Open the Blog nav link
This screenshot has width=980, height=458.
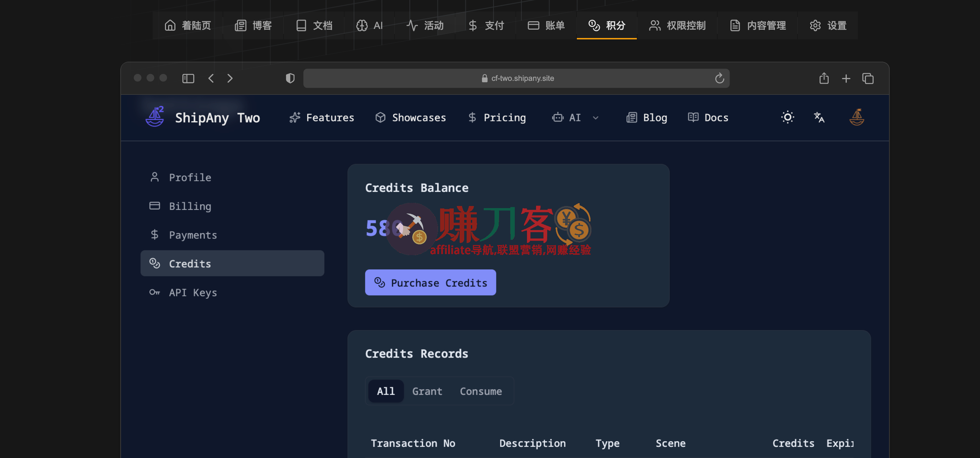click(647, 118)
